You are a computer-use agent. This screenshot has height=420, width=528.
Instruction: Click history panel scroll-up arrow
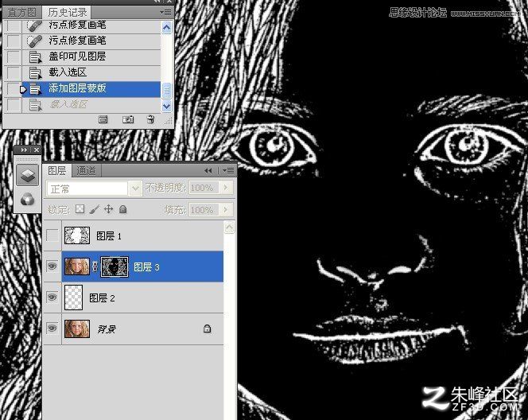pos(166,27)
